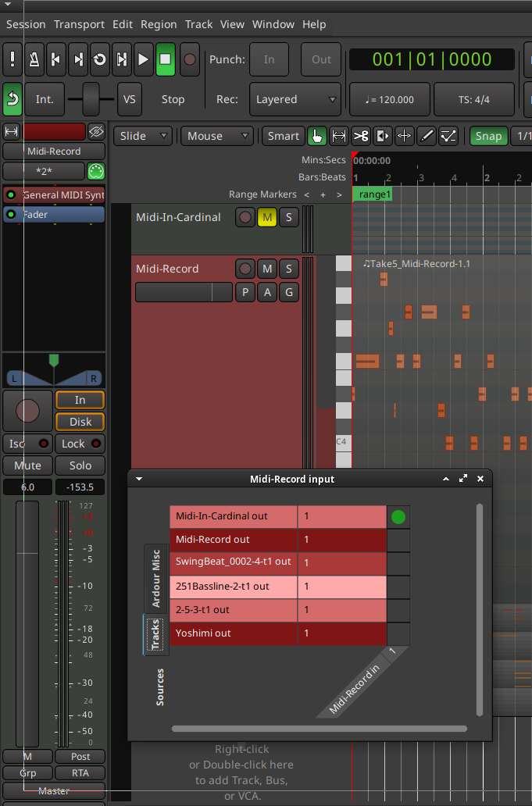The image size is (532, 806).
Task: Jump to session start button
Action: pyautogui.click(x=56, y=59)
